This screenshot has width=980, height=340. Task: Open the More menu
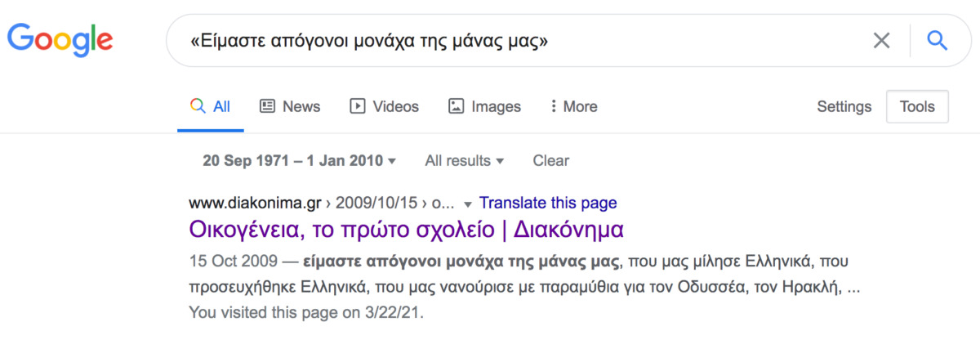(574, 106)
